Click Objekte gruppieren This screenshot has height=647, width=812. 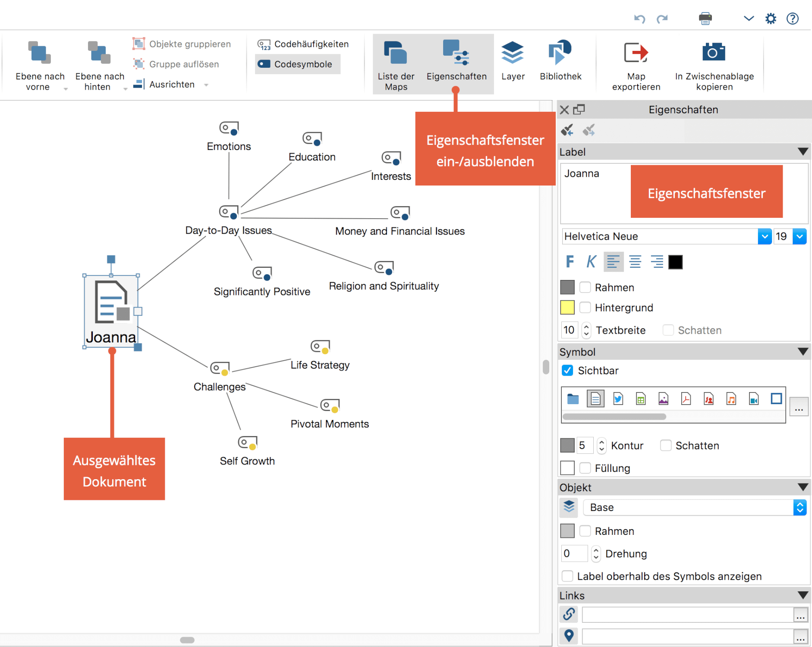[182, 44]
